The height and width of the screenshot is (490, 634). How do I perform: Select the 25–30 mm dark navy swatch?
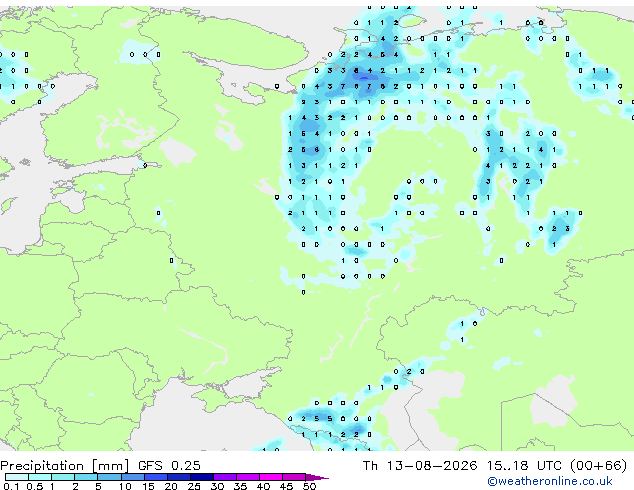(x=201, y=477)
